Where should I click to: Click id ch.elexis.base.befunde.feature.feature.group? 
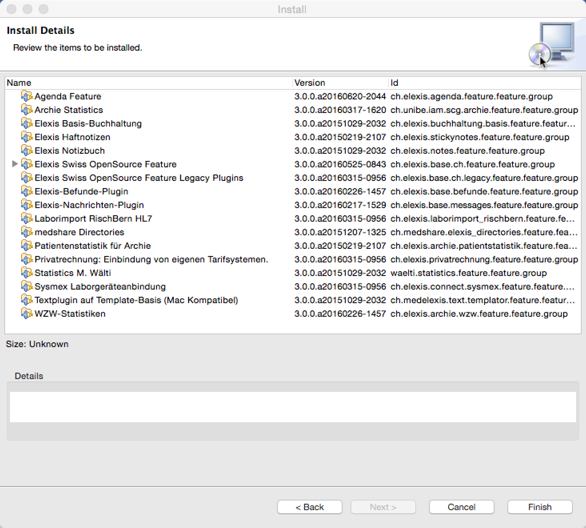484,191
